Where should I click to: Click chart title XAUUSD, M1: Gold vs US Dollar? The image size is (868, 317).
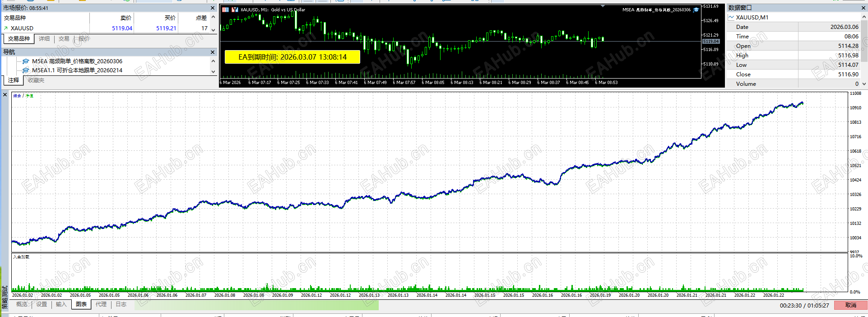(x=273, y=9)
